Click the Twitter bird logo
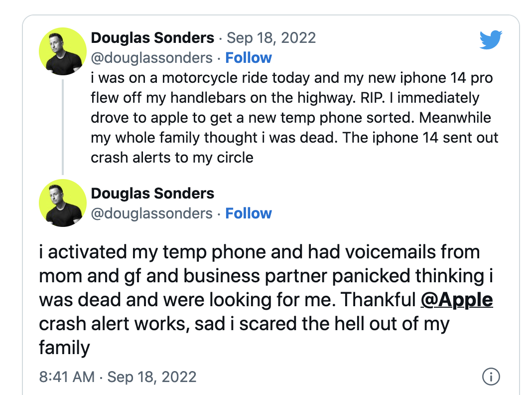Screen dimensions: 532x395 coord(491,40)
